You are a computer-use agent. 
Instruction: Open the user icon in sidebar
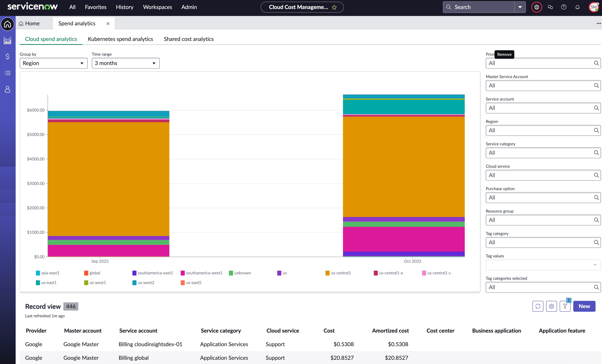pos(8,89)
